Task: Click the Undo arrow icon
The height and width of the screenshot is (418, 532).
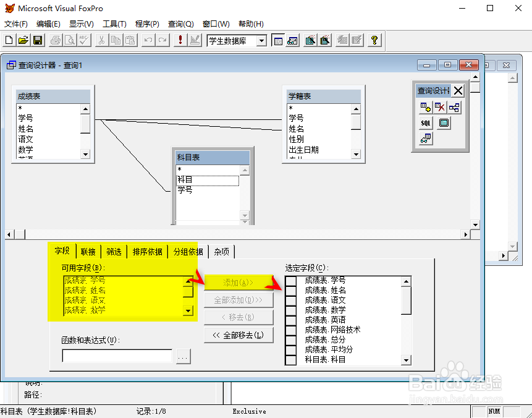Action: 148,40
